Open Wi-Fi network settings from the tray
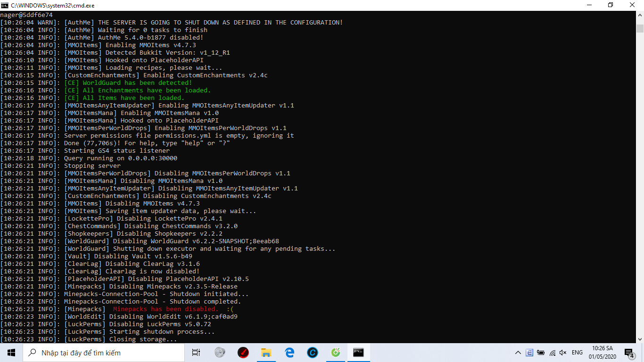 pyautogui.click(x=552, y=353)
